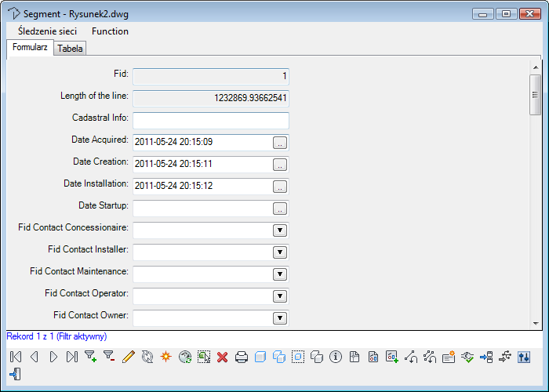Click the single blue square icon
The width and height of the screenshot is (549, 392).
coord(260,357)
